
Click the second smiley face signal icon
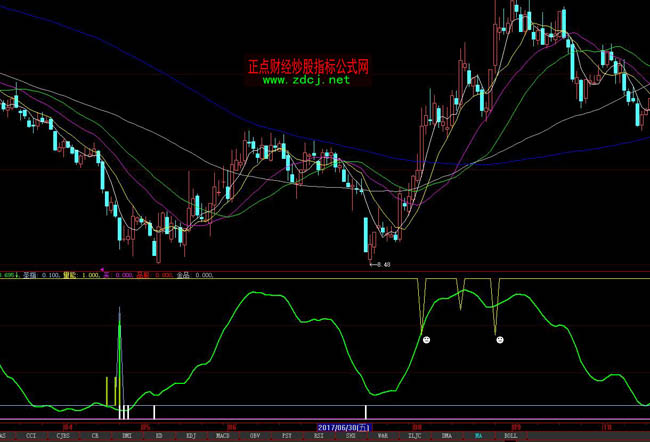tap(499, 341)
